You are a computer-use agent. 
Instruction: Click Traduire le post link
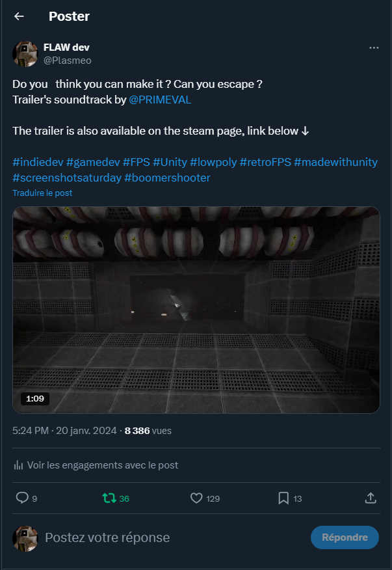(42, 193)
